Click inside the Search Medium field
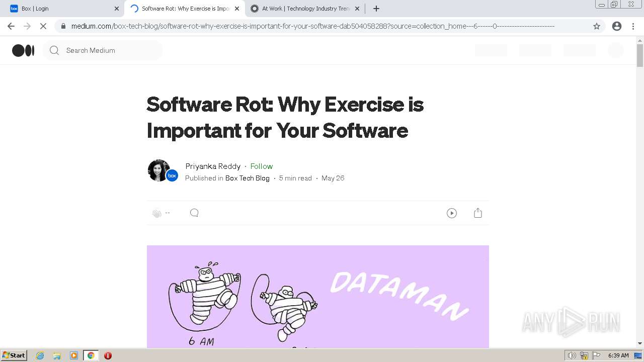 tap(103, 50)
